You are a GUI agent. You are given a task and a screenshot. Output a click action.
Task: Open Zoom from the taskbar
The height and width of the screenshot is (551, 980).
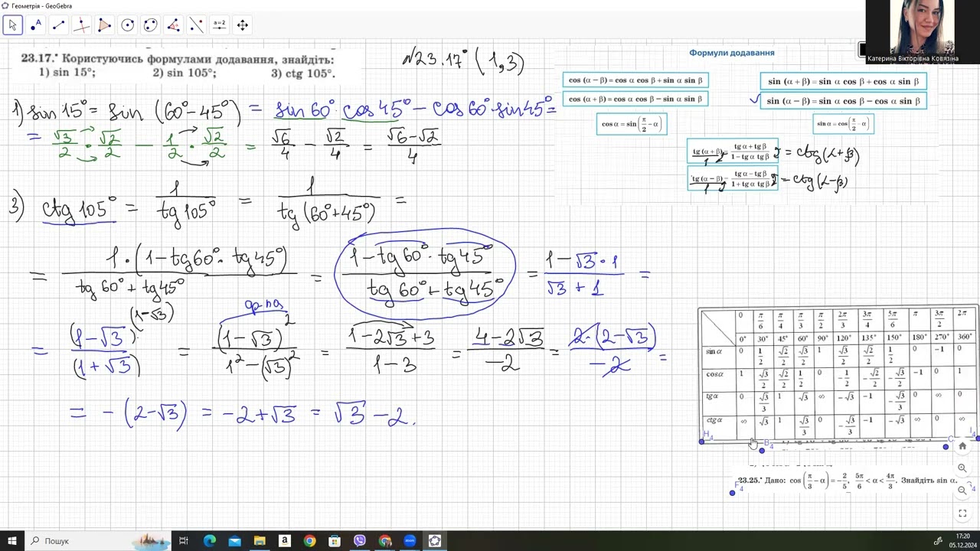click(x=410, y=541)
